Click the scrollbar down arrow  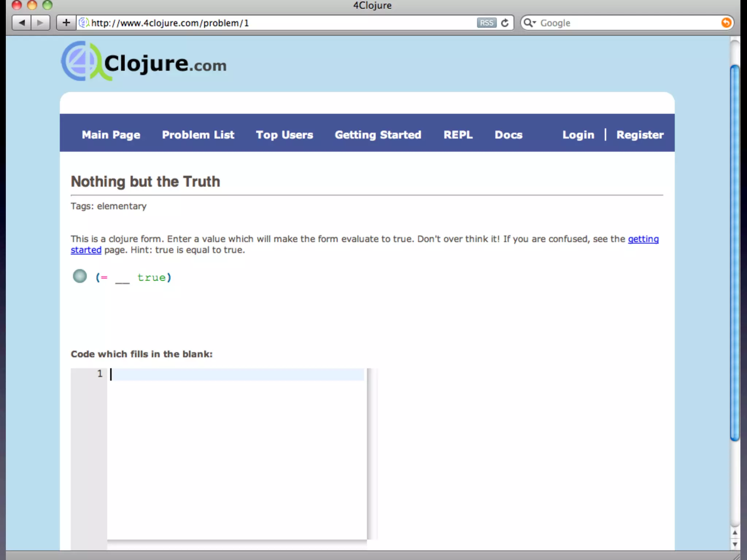coord(735,544)
